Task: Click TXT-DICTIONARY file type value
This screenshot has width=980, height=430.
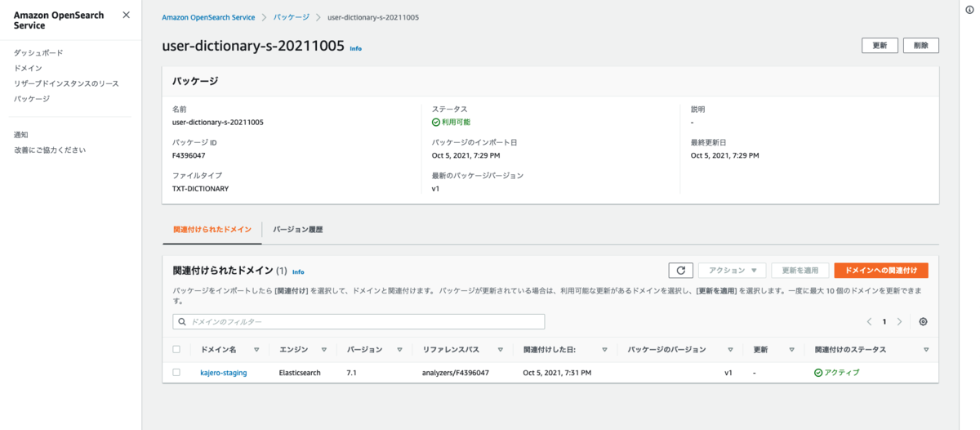Action: click(200, 188)
